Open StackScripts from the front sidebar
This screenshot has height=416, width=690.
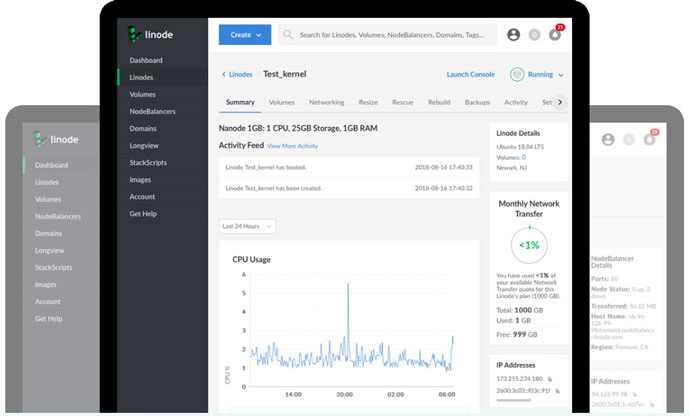(x=149, y=162)
